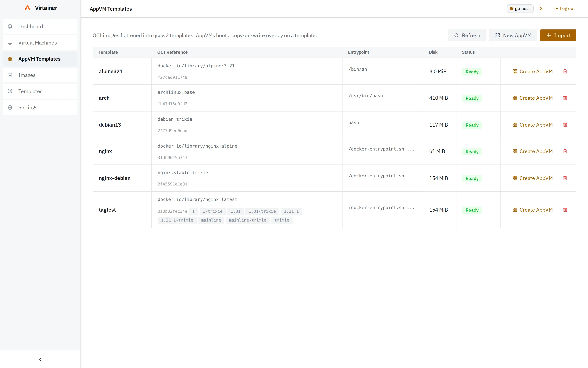Click Ready status of alpine321

pos(472,72)
